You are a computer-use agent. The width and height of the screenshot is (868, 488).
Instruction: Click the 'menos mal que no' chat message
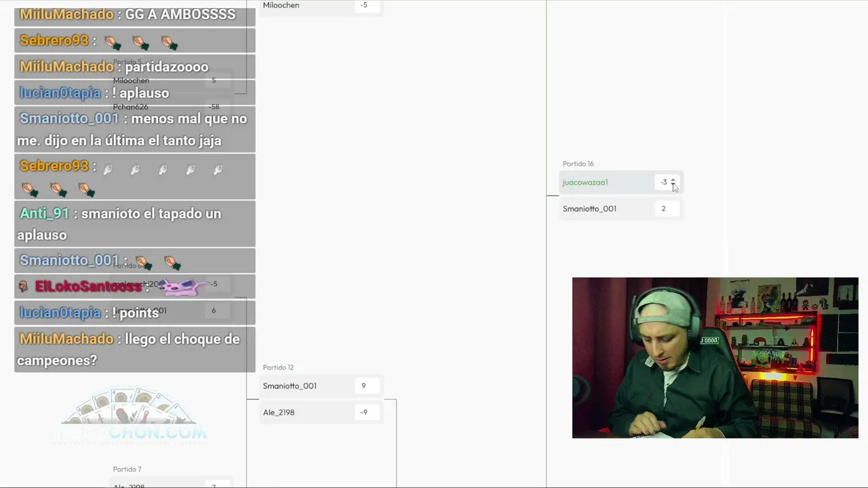[135, 129]
